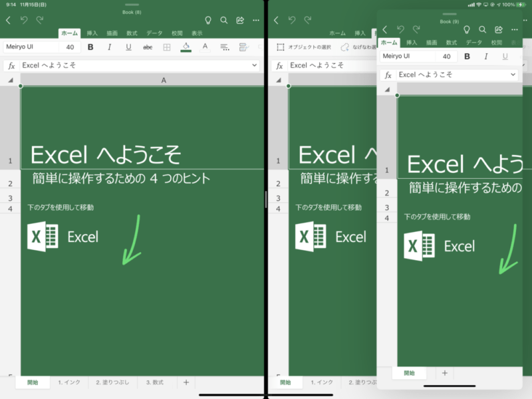Open Meiryo UI font selector in left window
This screenshot has width=532, height=399.
[31, 47]
